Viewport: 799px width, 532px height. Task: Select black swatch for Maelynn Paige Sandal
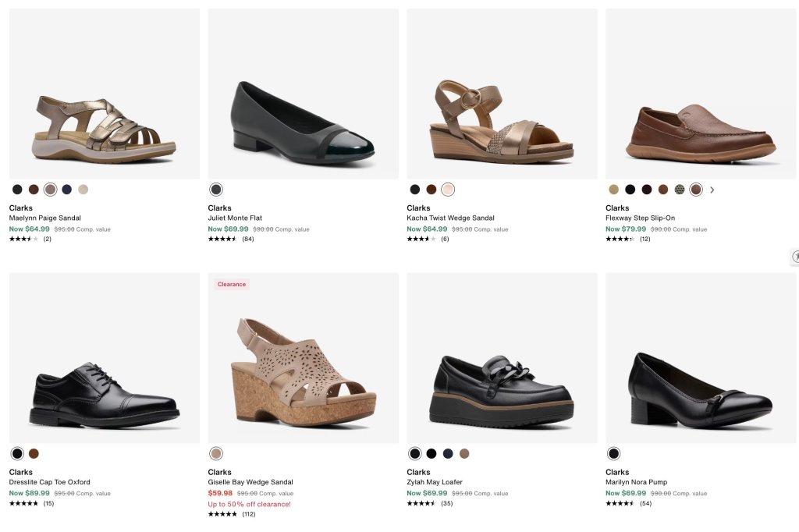tap(17, 190)
